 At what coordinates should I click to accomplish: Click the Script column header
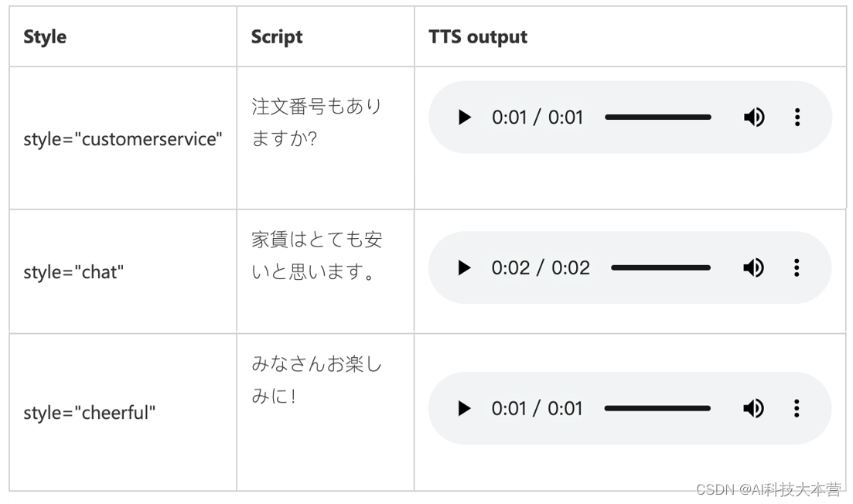tap(277, 37)
